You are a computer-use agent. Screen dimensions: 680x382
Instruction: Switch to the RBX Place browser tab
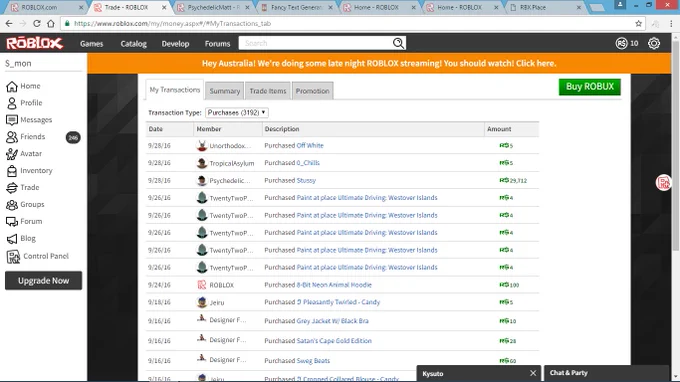546,7
